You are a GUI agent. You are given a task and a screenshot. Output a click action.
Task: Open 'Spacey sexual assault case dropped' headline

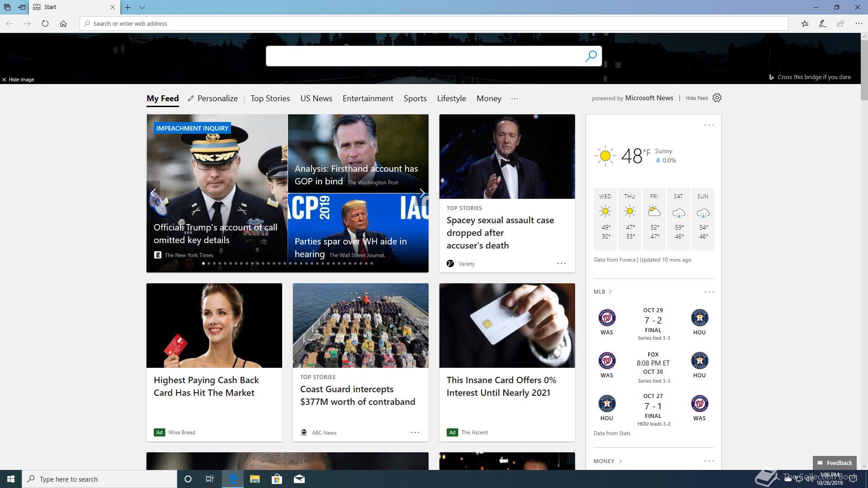click(x=500, y=233)
